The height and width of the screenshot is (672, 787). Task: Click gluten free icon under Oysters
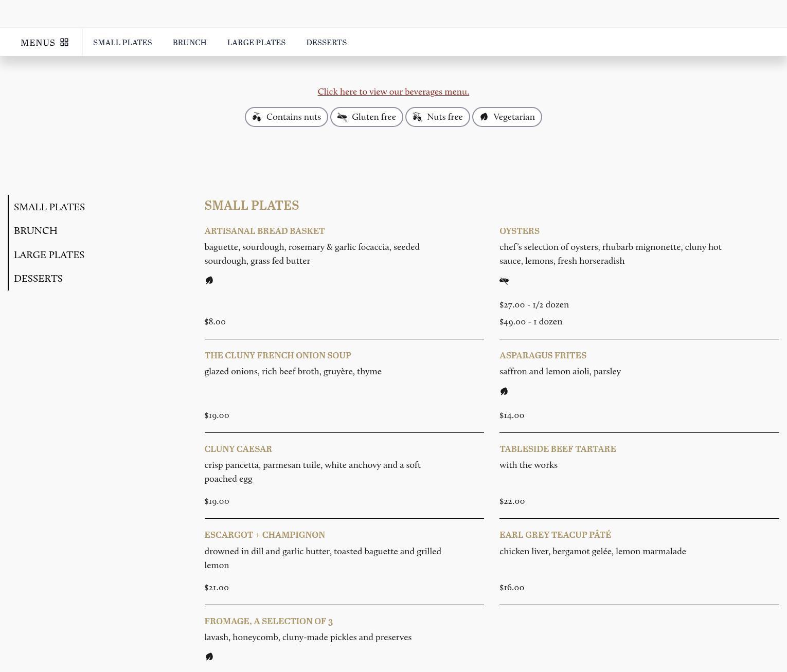(504, 281)
